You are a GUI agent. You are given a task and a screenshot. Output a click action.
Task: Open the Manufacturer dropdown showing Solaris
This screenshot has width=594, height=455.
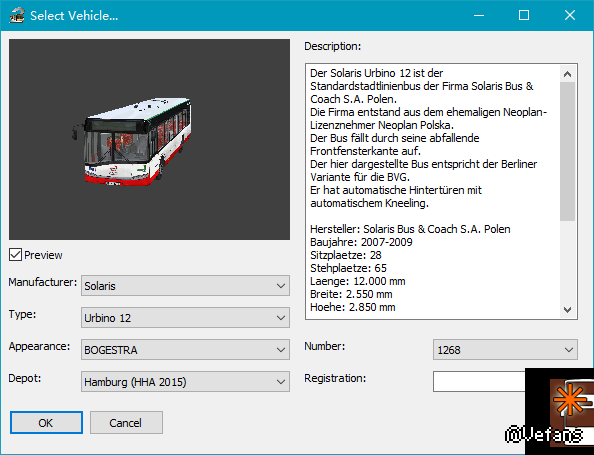(x=185, y=286)
